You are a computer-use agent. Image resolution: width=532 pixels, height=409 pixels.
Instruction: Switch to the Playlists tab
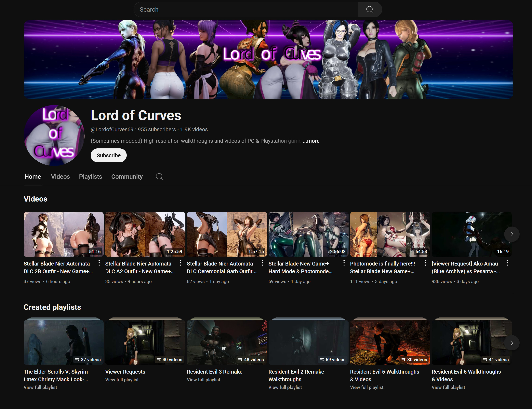90,176
